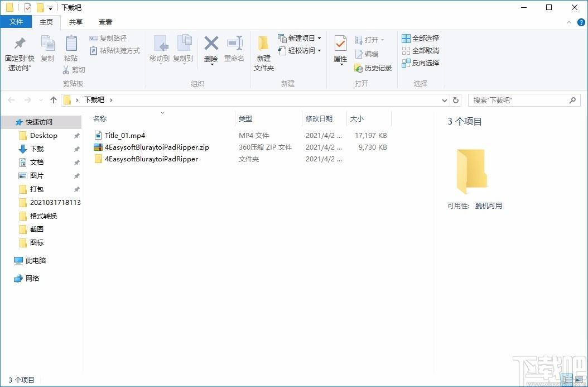Open 图片 in the sidebar
Viewport: 588px width, 387px height.
tap(37, 176)
